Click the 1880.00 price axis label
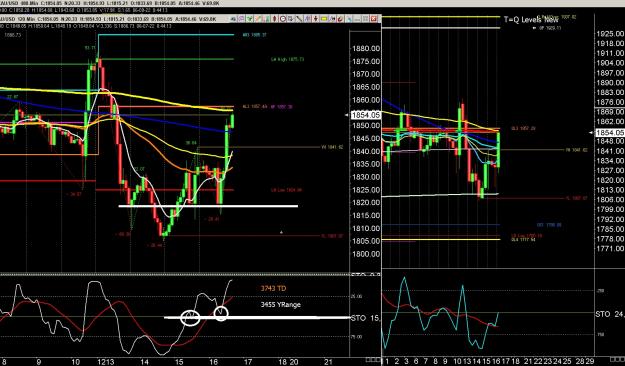Viewport: 625px width, 366px height. 366,48
